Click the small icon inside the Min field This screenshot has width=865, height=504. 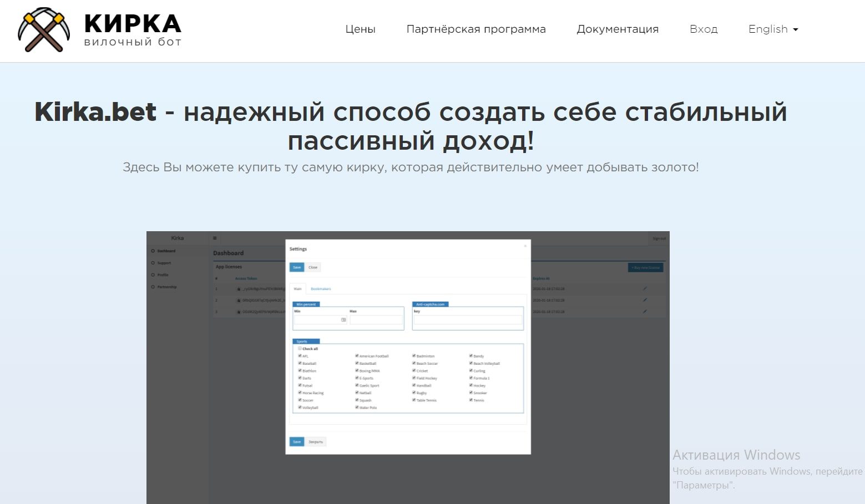point(343,320)
